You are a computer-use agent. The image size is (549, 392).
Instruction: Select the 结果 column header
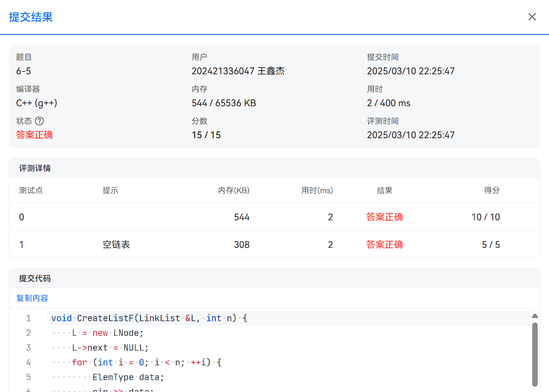click(384, 191)
